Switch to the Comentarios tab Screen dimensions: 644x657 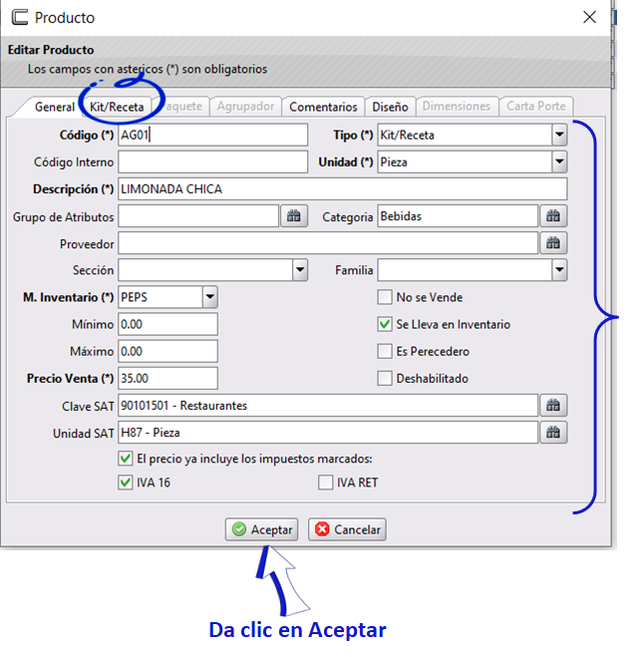click(323, 107)
